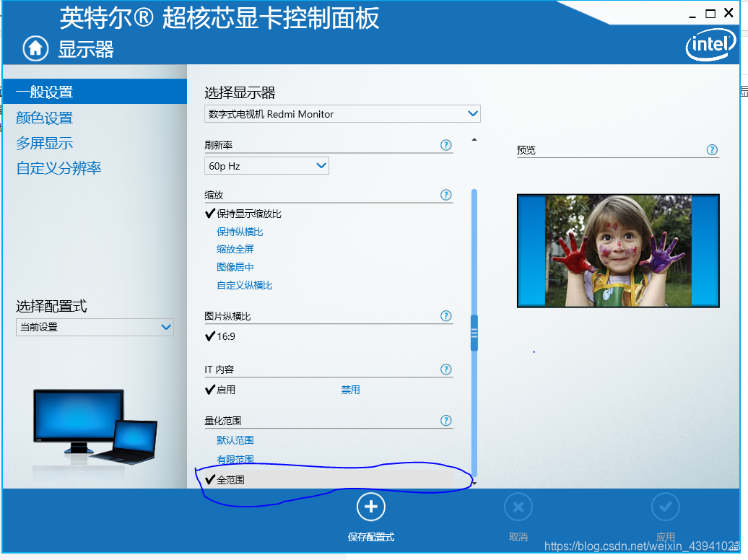748x560 pixels.
Task: Select the 图像居中 scaling option
Action: [235, 267]
